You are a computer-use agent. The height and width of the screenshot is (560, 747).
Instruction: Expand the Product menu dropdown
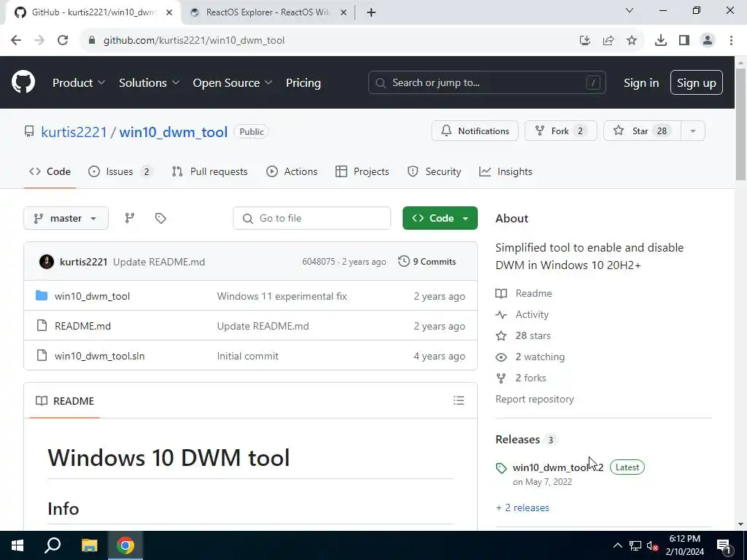coord(79,83)
